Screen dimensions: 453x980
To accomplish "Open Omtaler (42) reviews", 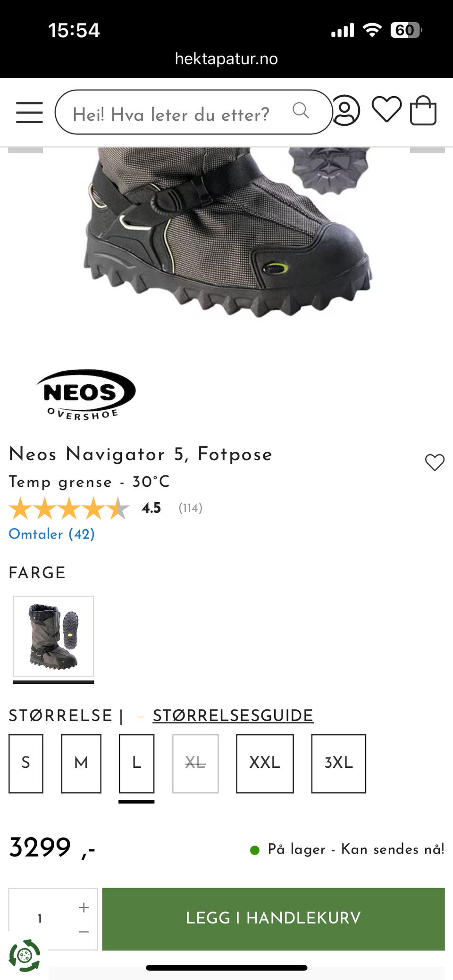I will click(x=52, y=534).
